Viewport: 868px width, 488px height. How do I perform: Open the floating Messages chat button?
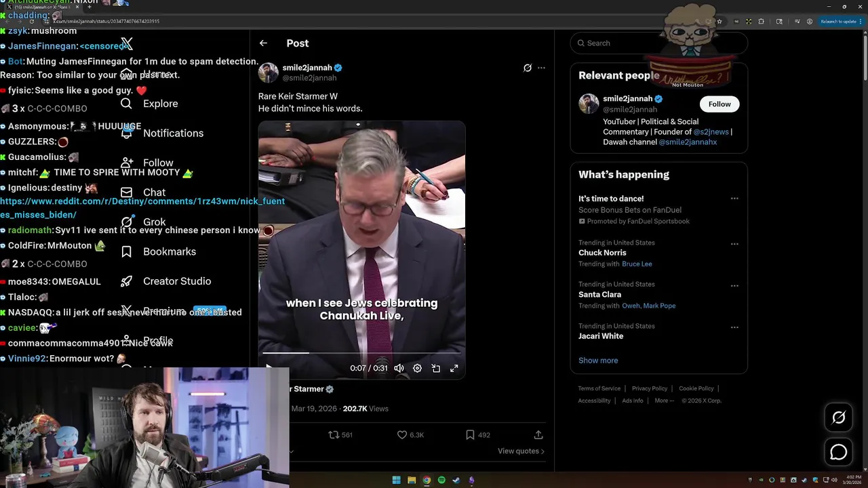pos(839,451)
